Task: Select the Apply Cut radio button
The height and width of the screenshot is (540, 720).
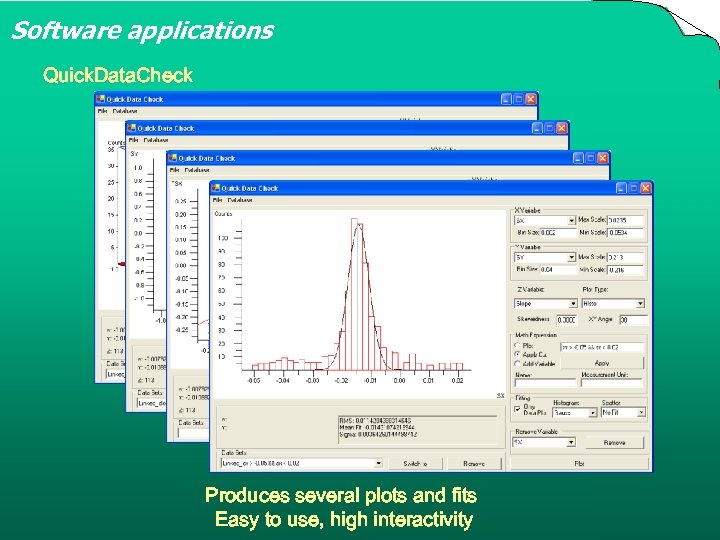Action: point(518,354)
